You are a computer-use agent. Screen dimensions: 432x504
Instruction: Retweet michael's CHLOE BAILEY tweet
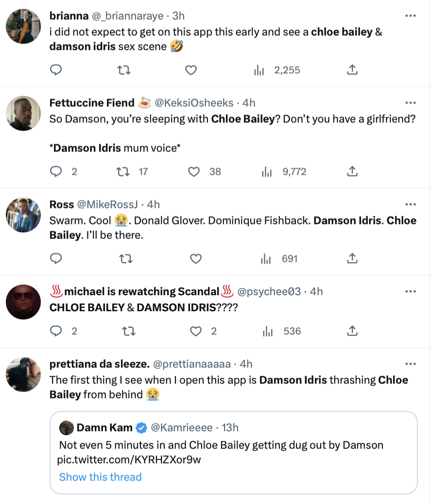click(129, 331)
